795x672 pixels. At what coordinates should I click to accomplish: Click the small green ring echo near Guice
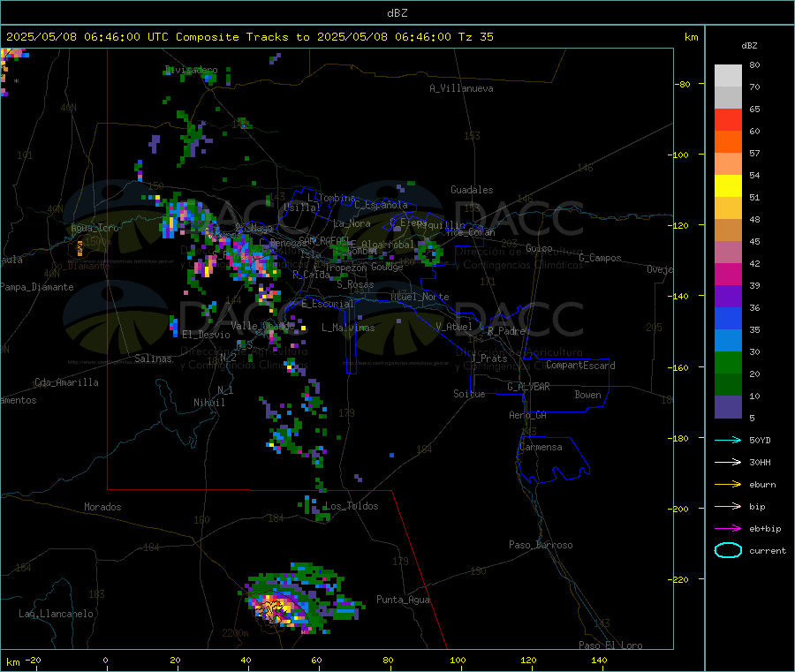tap(430, 253)
